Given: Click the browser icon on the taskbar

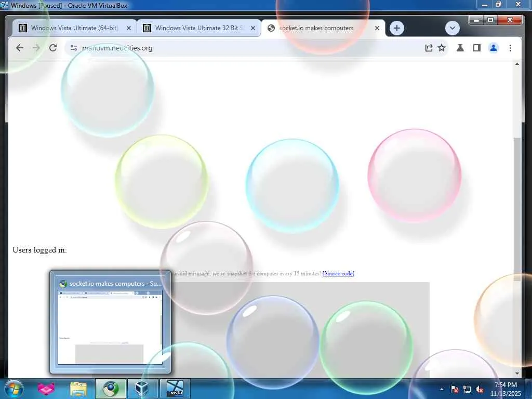Looking at the screenshot, I should tap(110, 389).
